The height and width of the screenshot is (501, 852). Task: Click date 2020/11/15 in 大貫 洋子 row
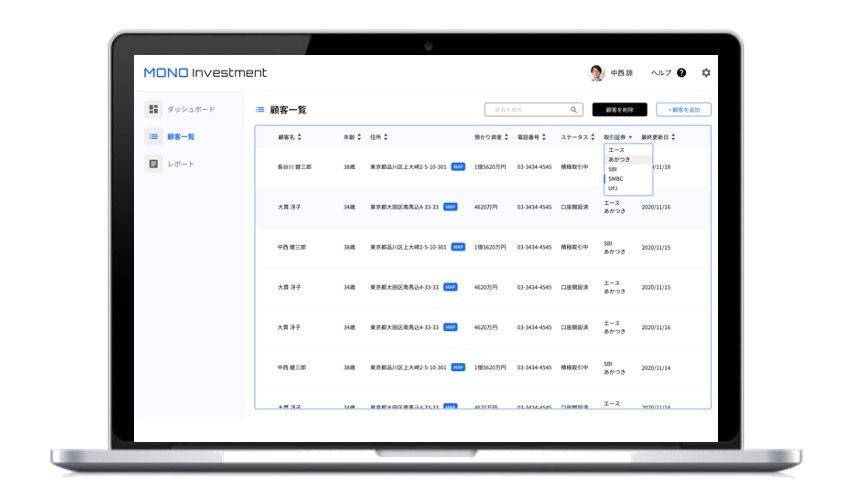(x=656, y=287)
